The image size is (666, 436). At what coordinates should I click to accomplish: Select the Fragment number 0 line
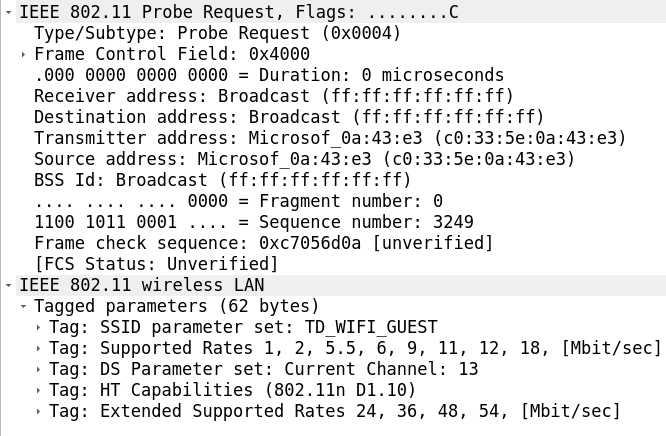click(x=238, y=201)
